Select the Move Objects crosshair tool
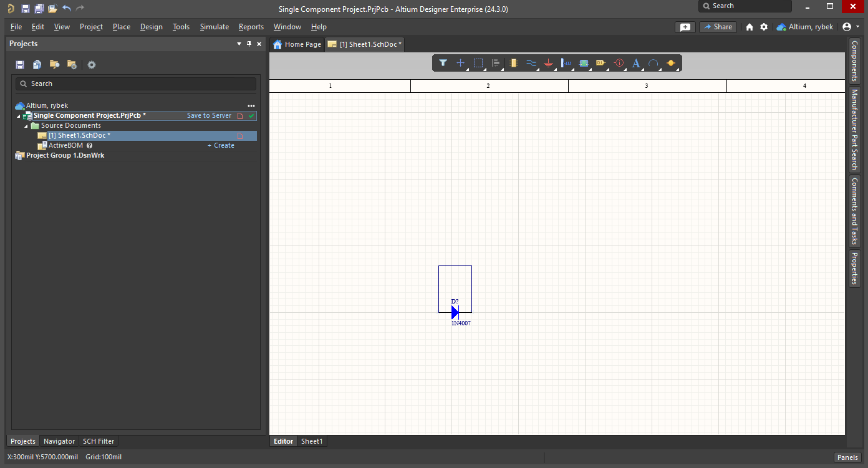The width and height of the screenshot is (868, 468). (x=461, y=63)
